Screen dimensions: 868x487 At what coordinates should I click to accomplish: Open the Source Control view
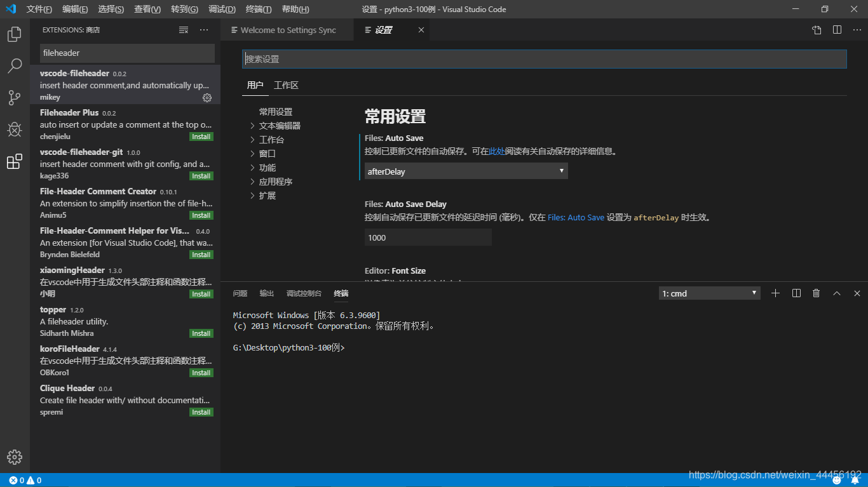(x=15, y=98)
